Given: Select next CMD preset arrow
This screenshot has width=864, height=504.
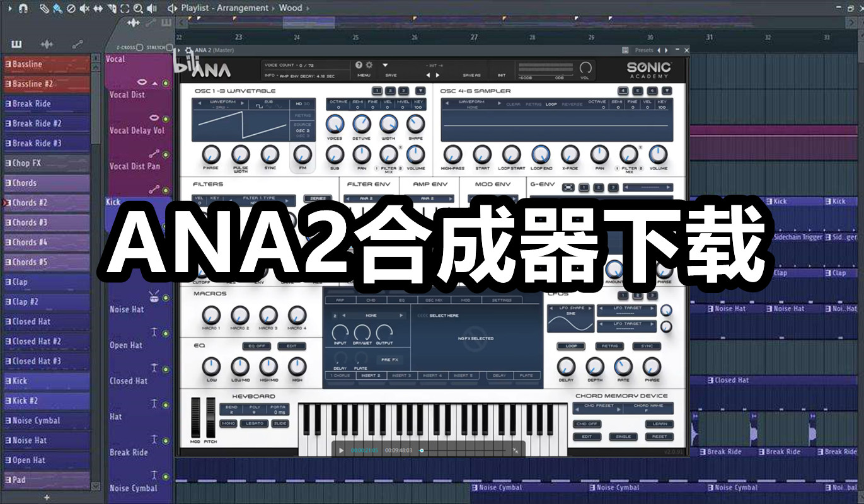Looking at the screenshot, I should pos(619,409).
